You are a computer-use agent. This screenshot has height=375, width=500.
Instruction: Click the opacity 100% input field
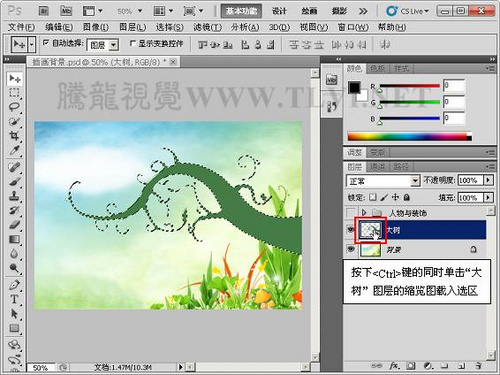(x=470, y=180)
